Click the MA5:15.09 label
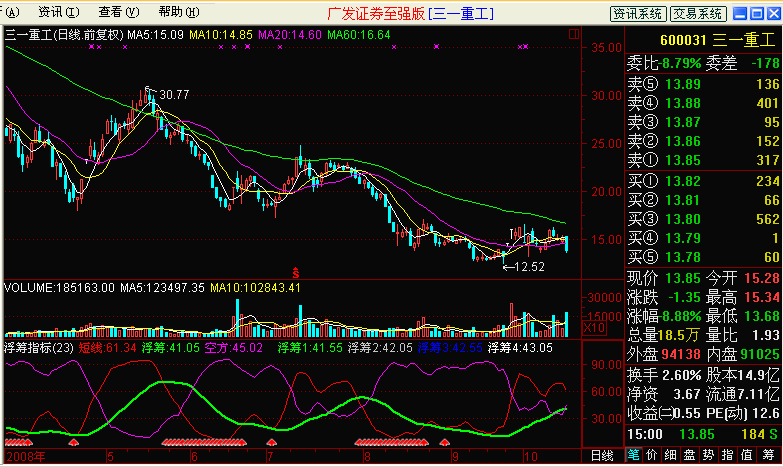 (155, 35)
